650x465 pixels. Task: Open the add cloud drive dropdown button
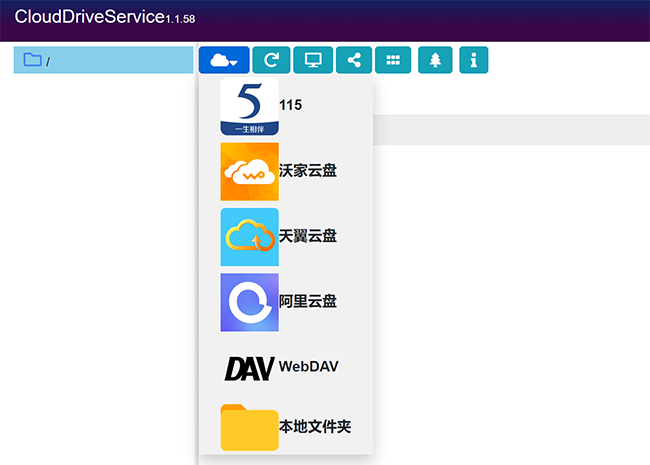click(x=224, y=60)
